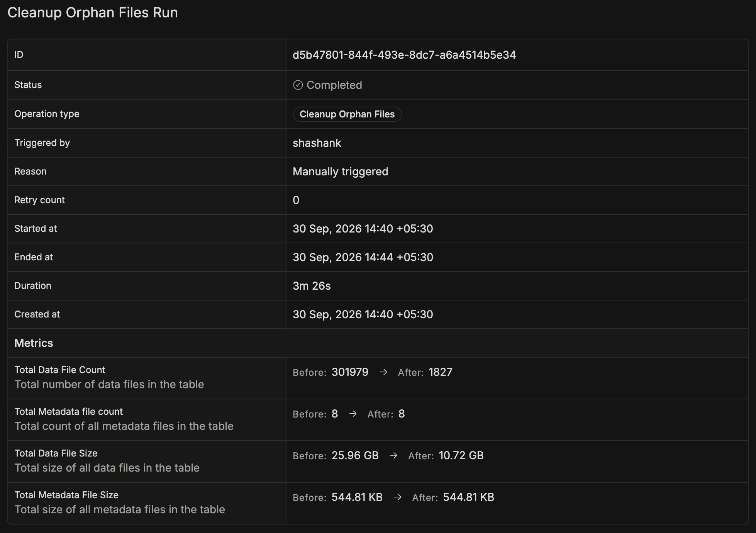Click the Cleanup Orphan Files Run heading

tap(93, 13)
